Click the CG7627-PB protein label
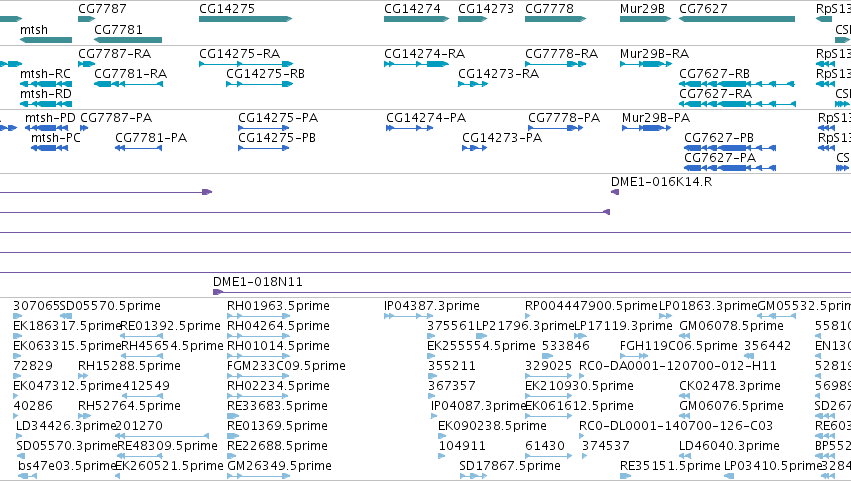The image size is (851, 481). pyautogui.click(x=719, y=138)
